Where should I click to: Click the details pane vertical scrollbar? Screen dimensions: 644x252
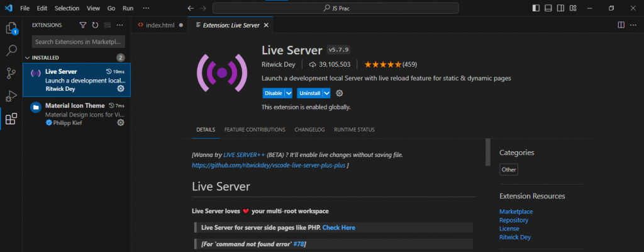[x=488, y=152]
